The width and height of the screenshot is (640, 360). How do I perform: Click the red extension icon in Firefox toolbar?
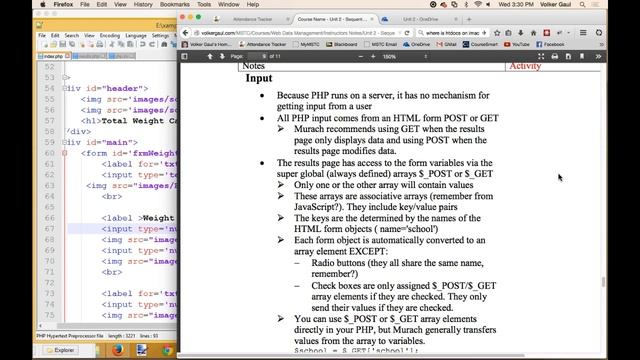tap(547, 33)
